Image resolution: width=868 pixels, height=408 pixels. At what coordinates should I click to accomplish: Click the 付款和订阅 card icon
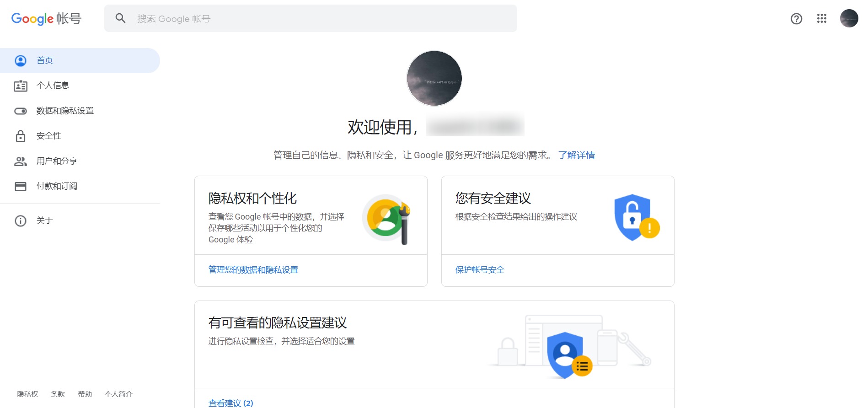[x=21, y=186]
